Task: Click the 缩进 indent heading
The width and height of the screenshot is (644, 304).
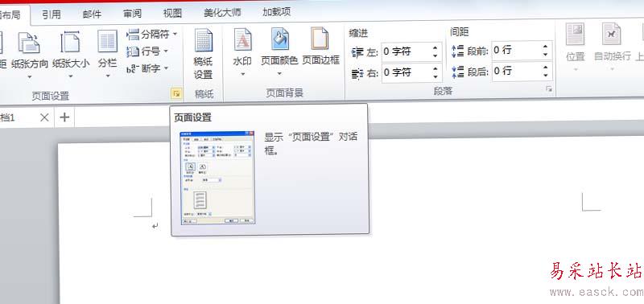Action: (358, 33)
